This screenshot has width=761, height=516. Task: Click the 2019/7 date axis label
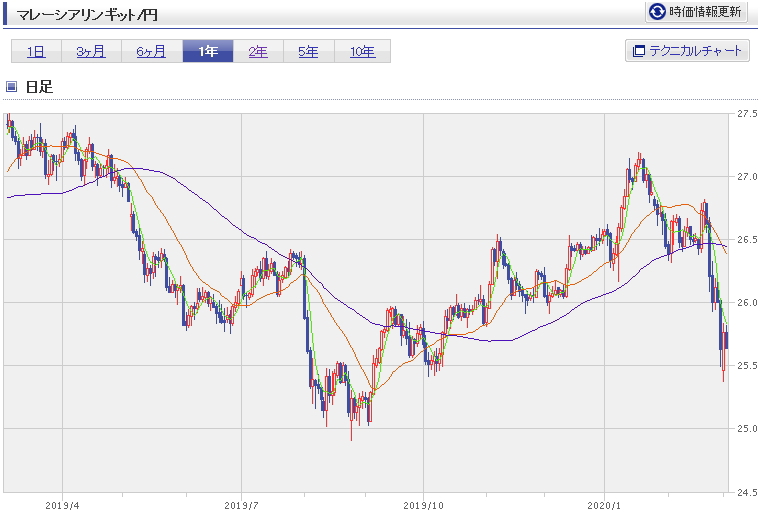click(241, 506)
